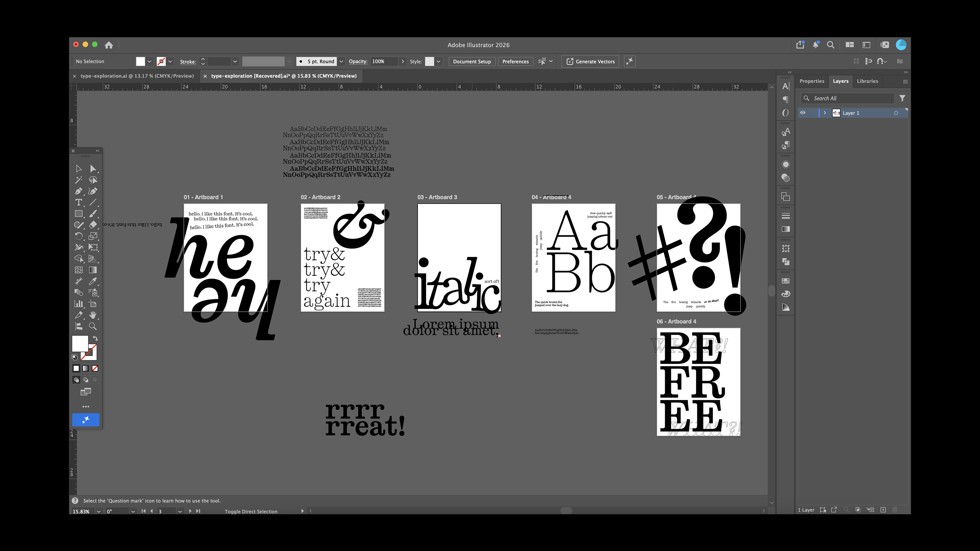Expand the Layer 1 disclosure arrow
Image resolution: width=980 pixels, height=551 pixels.
pyautogui.click(x=825, y=113)
